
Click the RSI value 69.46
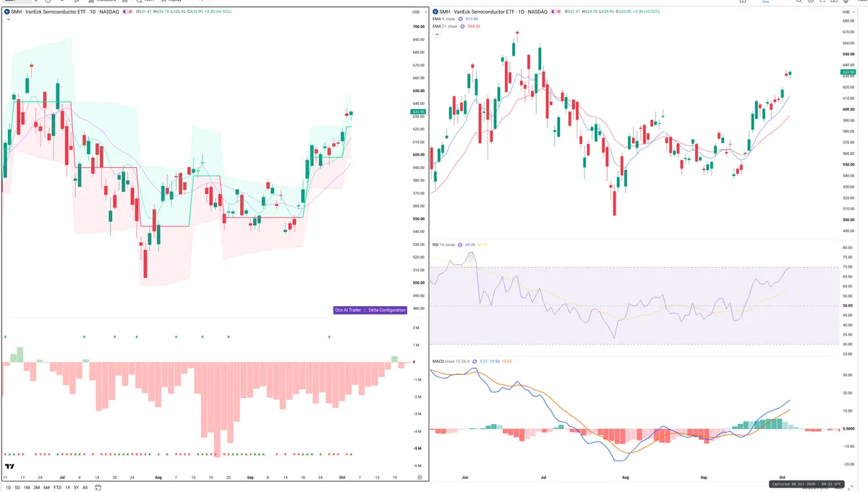point(470,245)
